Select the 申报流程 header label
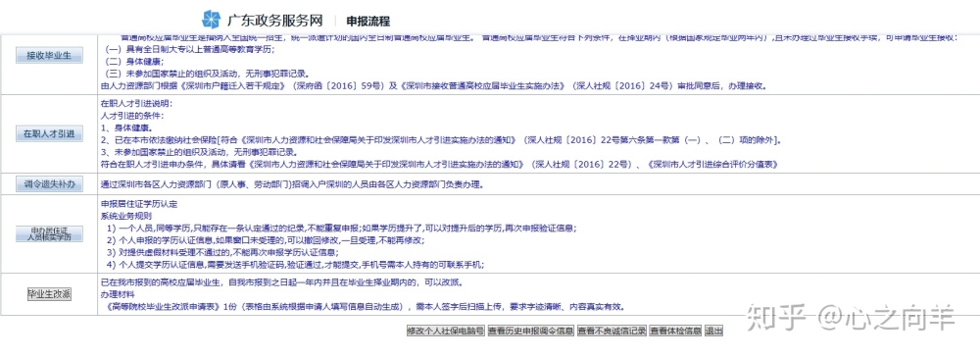Image resolution: width=980 pixels, height=357 pixels. [368, 21]
